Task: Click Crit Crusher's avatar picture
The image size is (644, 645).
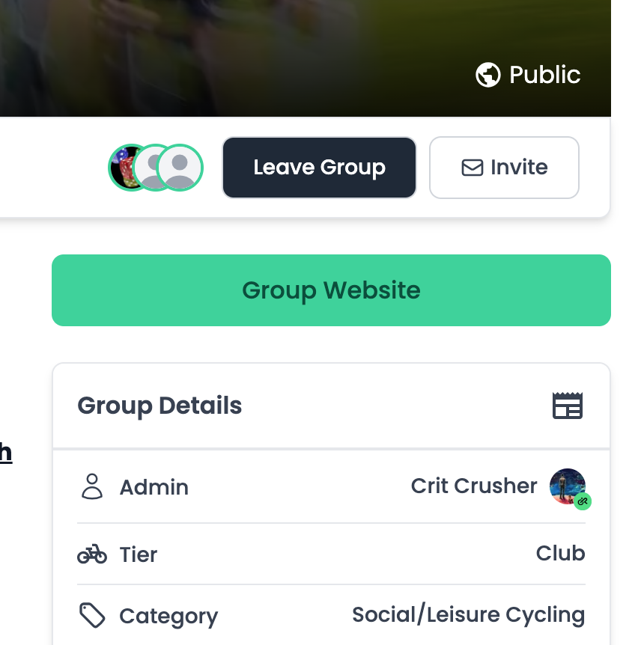Action: (x=567, y=486)
